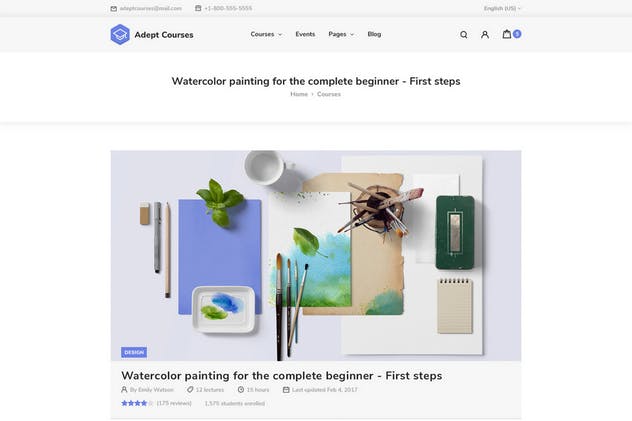Click the star rating row
Viewport: 632px width, 421px height.
pos(137,403)
